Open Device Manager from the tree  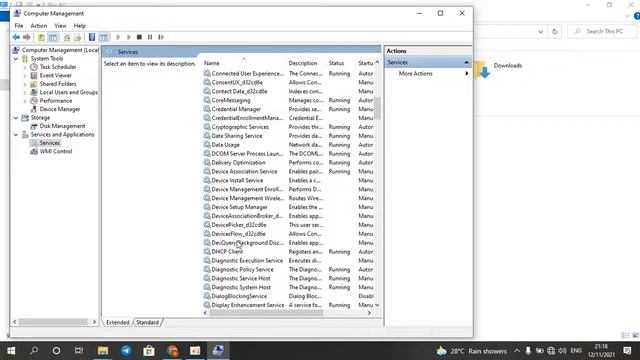tap(60, 109)
